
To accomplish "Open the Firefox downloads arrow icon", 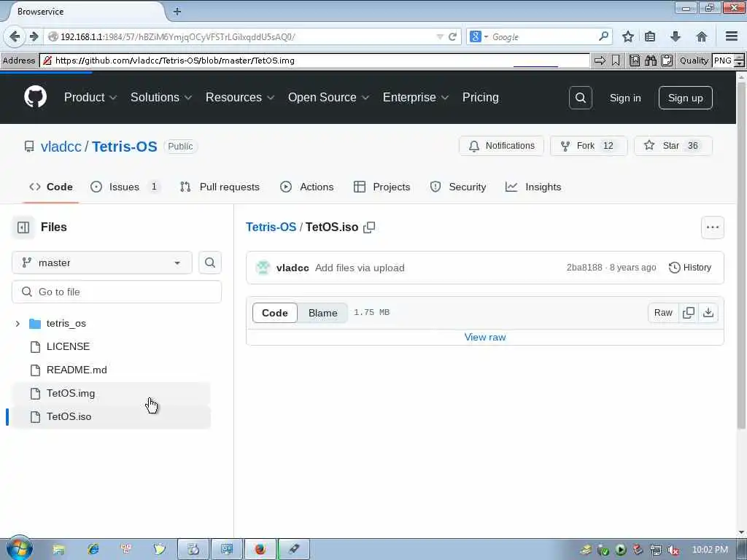I will coord(675,36).
